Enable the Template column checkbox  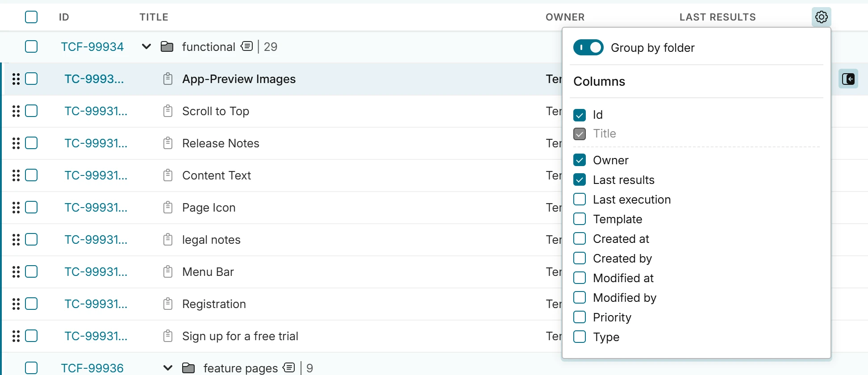(580, 219)
